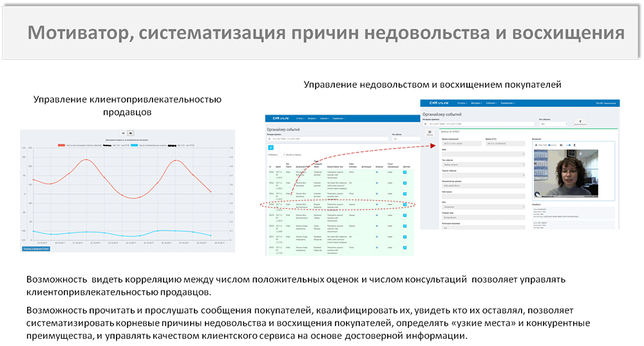Click the blue action icon in the circled row
The width and height of the screenshot is (644, 346).
point(404,206)
